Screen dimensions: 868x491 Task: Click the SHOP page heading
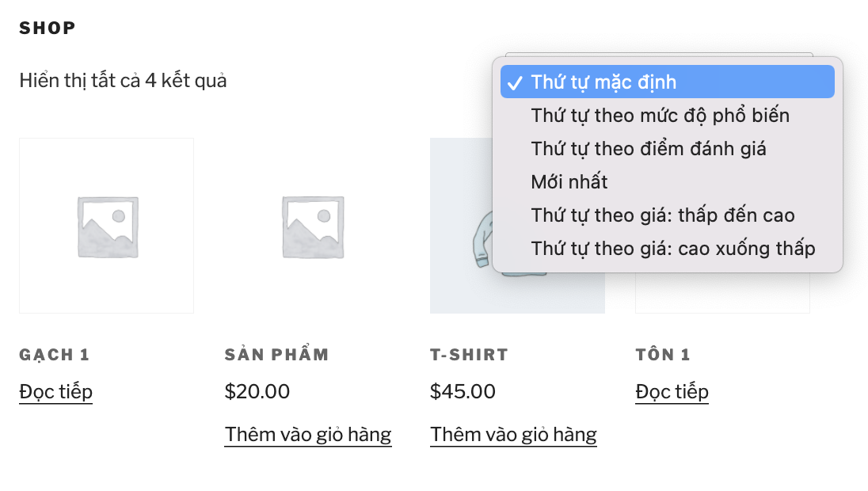47,27
